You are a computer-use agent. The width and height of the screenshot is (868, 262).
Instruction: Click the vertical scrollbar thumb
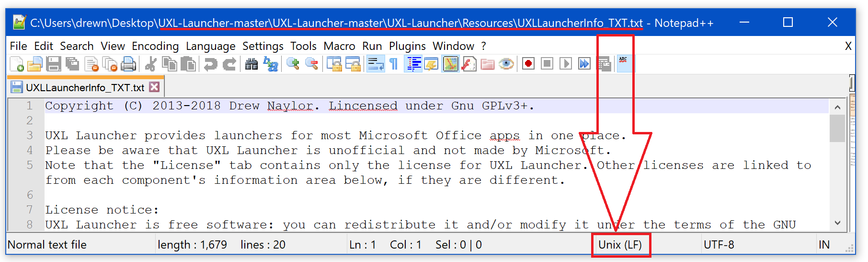(837, 128)
